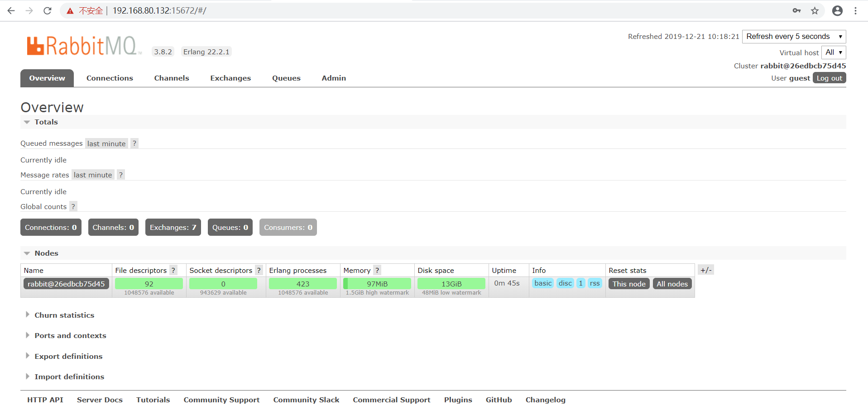Click the Memory column help question mark
This screenshot has height=410, width=868.
coord(377,271)
